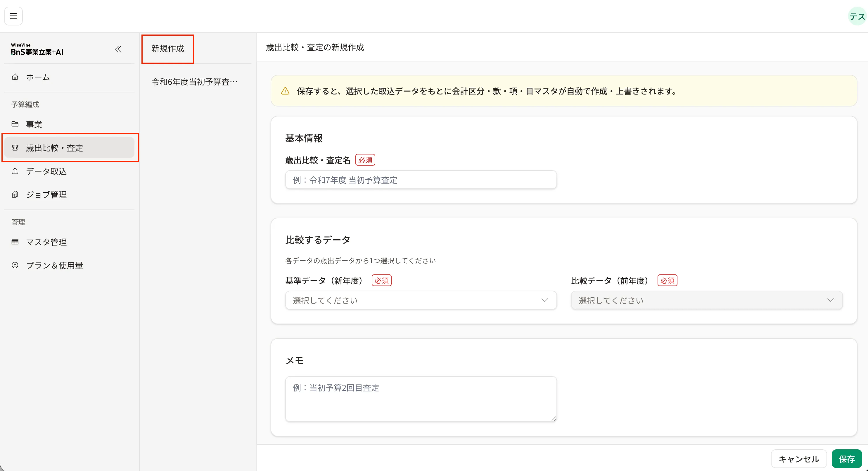The width and height of the screenshot is (868, 471).
Task: Click the folder icon beside 事業
Action: [15, 124]
